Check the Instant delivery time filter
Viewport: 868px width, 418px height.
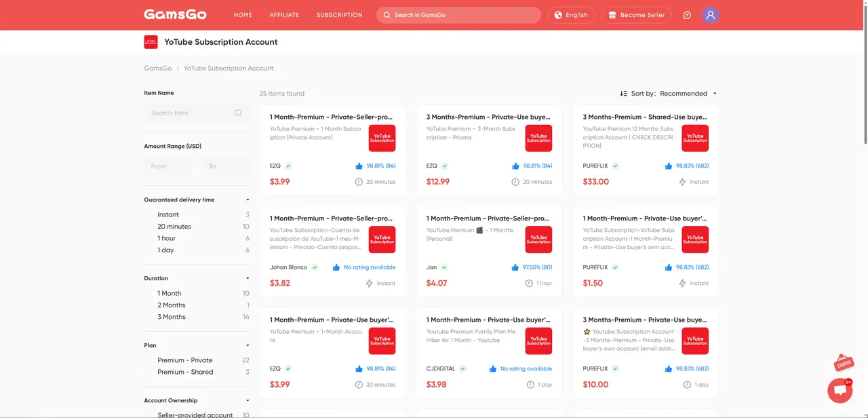149,215
